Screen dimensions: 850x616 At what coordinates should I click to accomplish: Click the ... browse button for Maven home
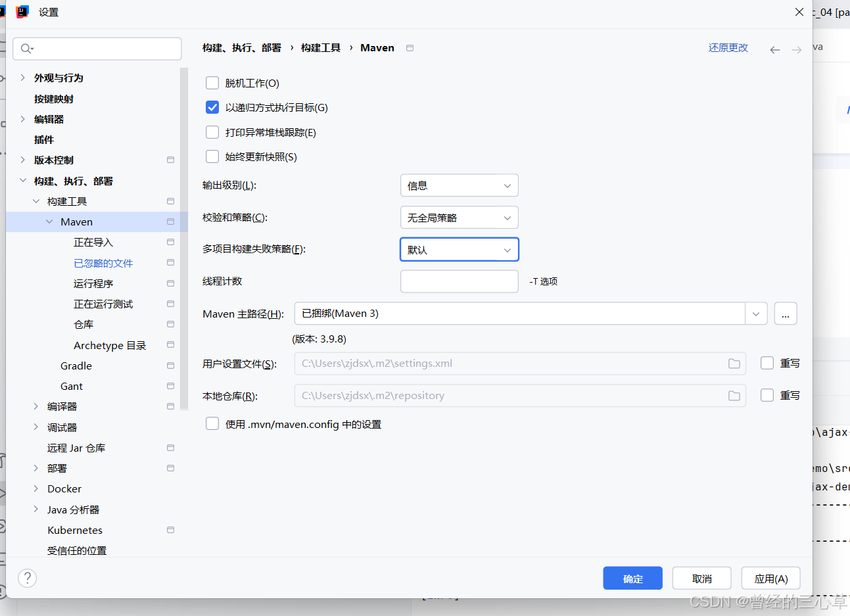(786, 314)
